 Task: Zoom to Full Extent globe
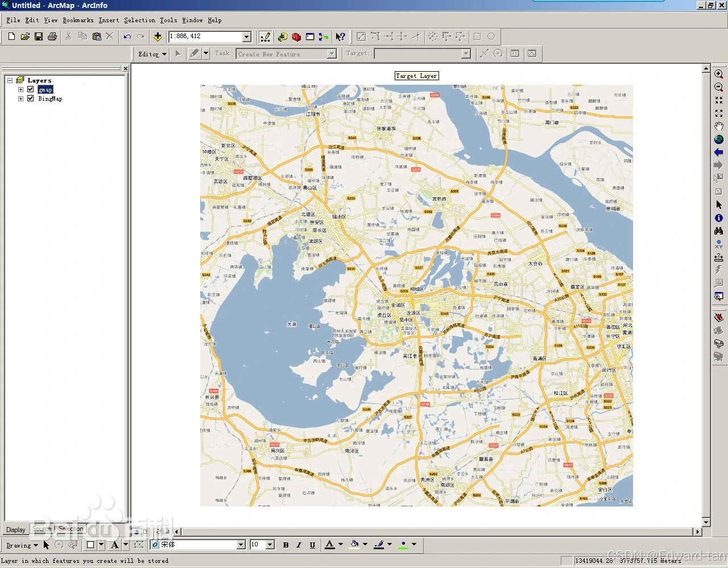coord(719,139)
